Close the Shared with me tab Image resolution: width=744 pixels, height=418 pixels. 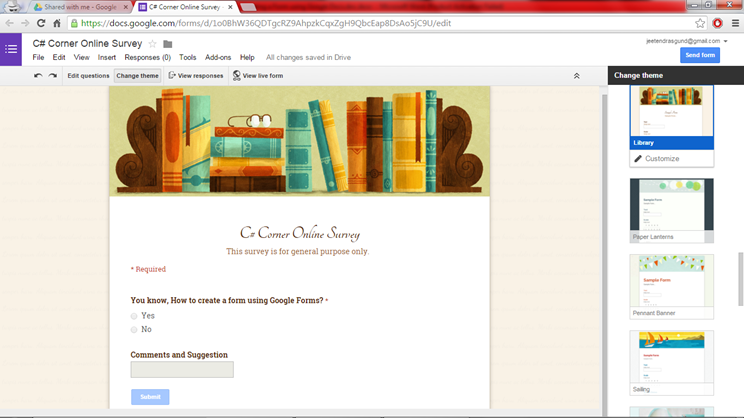[x=125, y=7]
